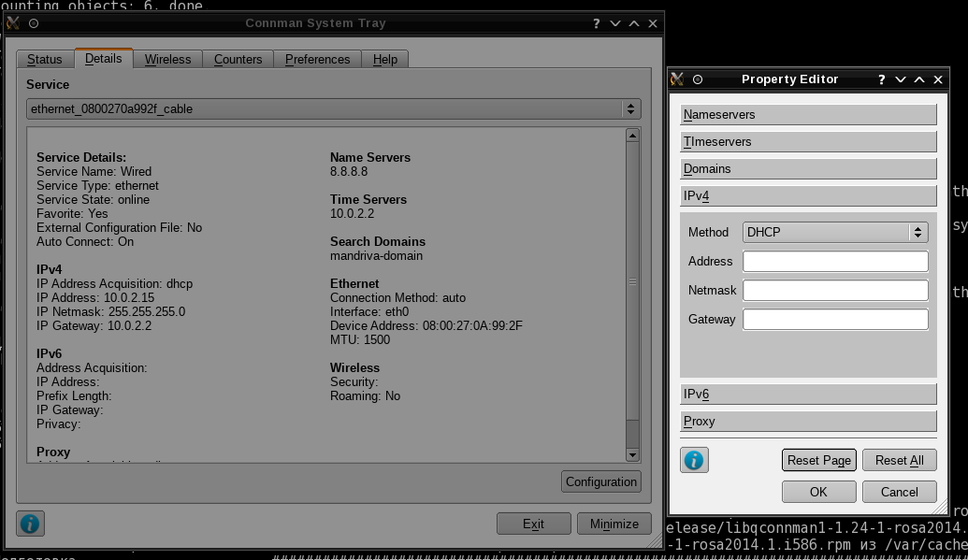Click the info icon in Connman System Tray
Screen dimensions: 968x560
pos(30,524)
